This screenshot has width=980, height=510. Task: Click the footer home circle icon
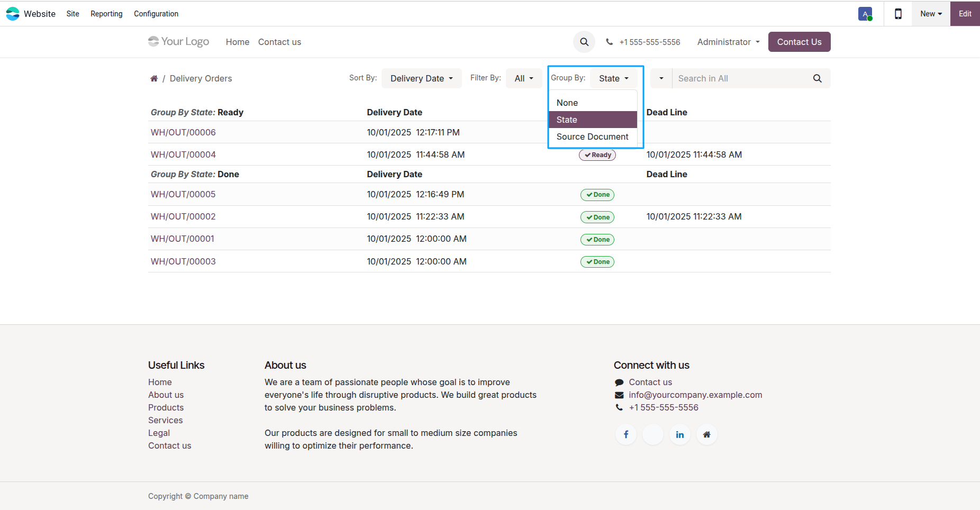[x=707, y=434]
